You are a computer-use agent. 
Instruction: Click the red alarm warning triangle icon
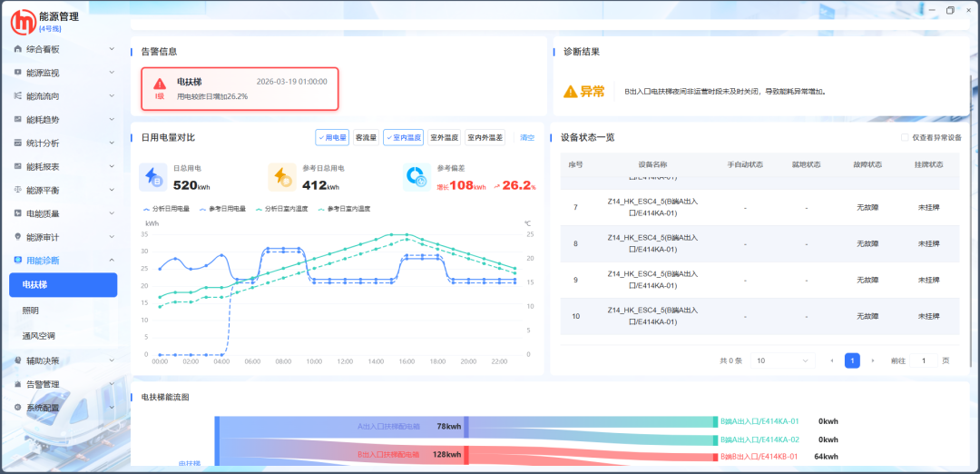pos(160,84)
